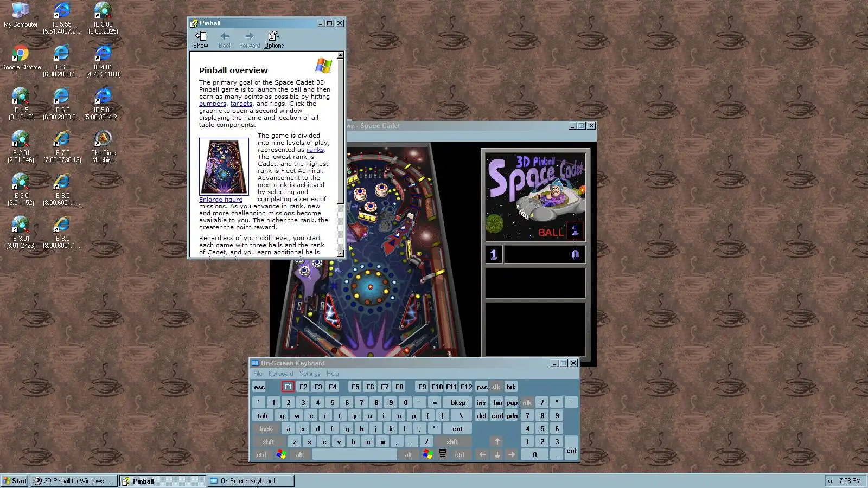This screenshot has width=868, height=488.
Task: Click the space bar on On-Screen Keyboard
Action: click(x=355, y=454)
